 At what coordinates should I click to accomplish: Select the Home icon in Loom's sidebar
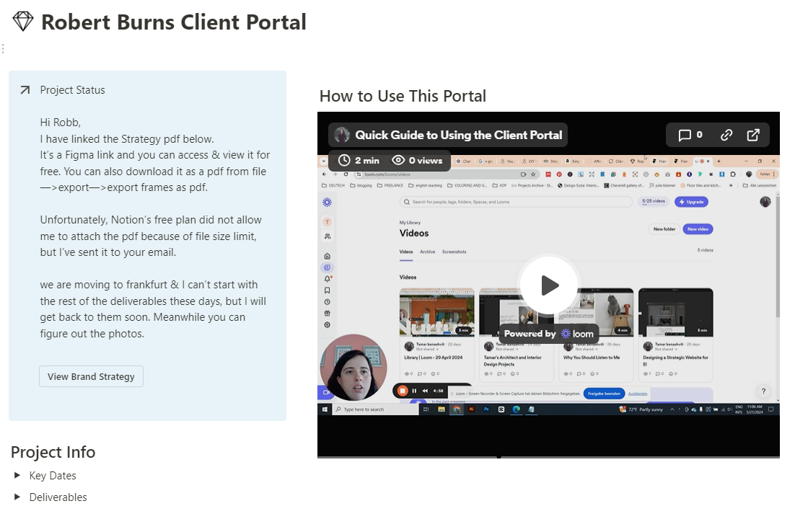327,257
